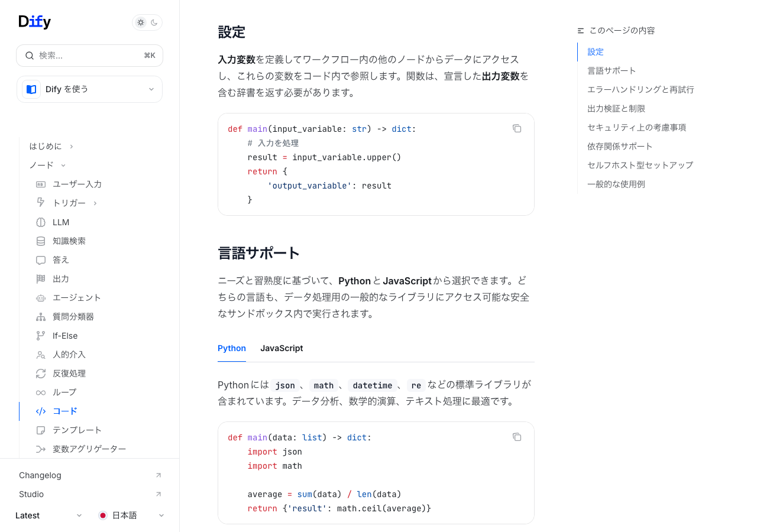Click the エージェント robot icon
This screenshot has width=757, height=532.
41,298
